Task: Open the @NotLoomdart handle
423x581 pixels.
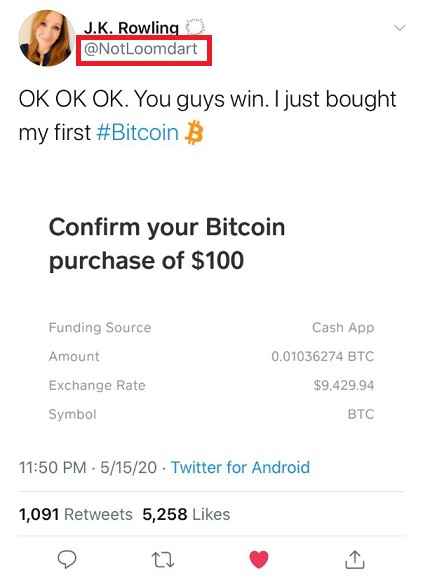Action: (140, 49)
